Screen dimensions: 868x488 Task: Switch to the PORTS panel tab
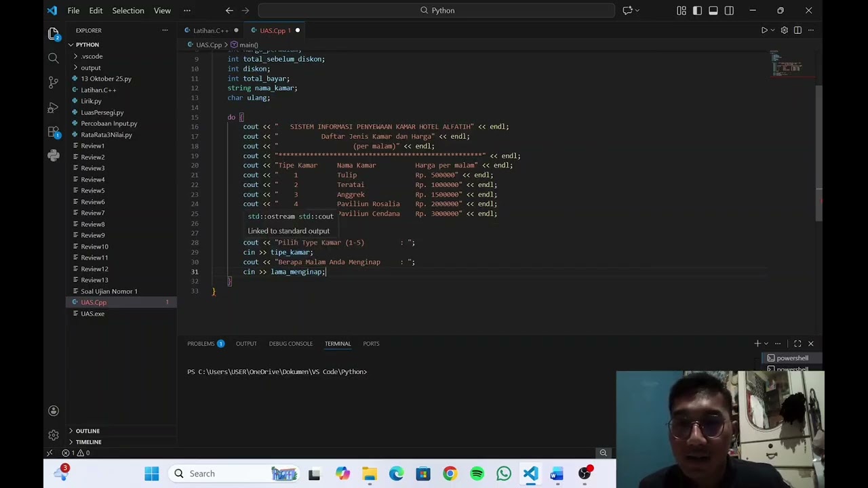pyautogui.click(x=371, y=344)
